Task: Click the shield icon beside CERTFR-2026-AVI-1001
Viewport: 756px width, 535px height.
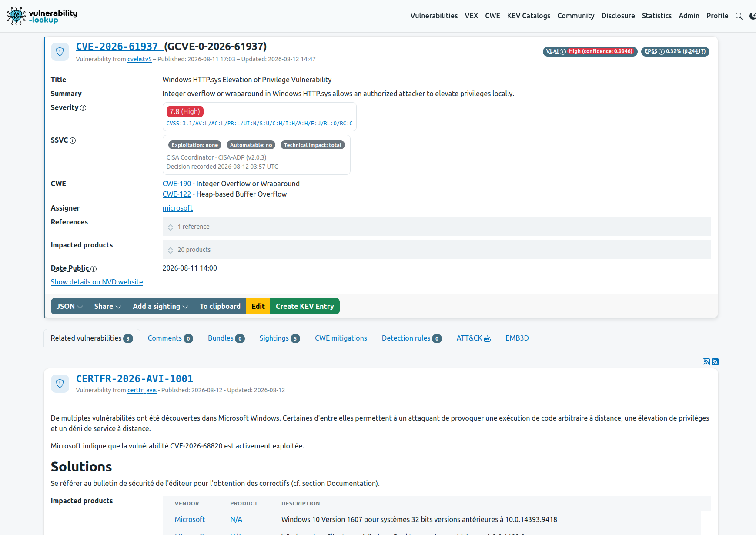Action: tap(60, 384)
